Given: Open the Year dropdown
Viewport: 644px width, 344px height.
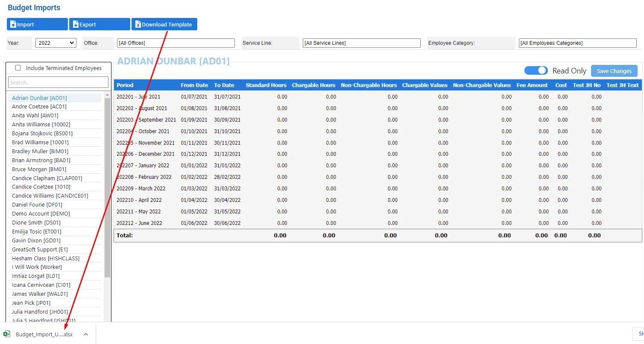Looking at the screenshot, I should pyautogui.click(x=56, y=43).
